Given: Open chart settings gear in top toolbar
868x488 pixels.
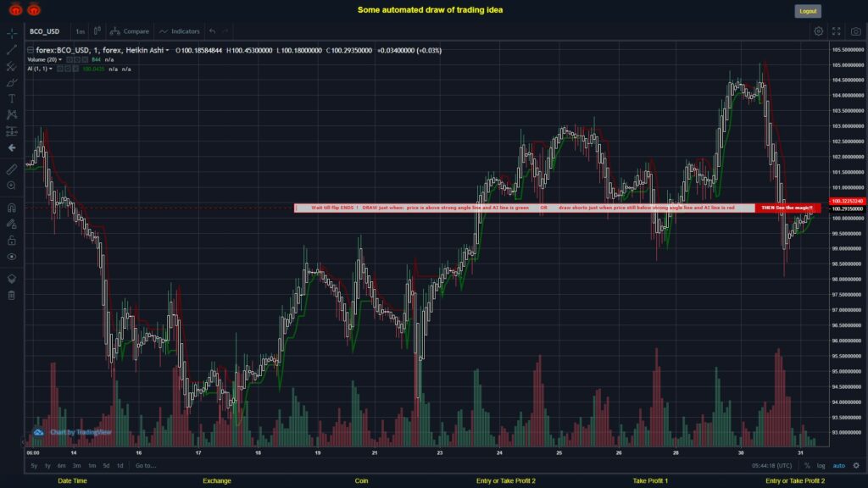Looking at the screenshot, I should tap(818, 31).
